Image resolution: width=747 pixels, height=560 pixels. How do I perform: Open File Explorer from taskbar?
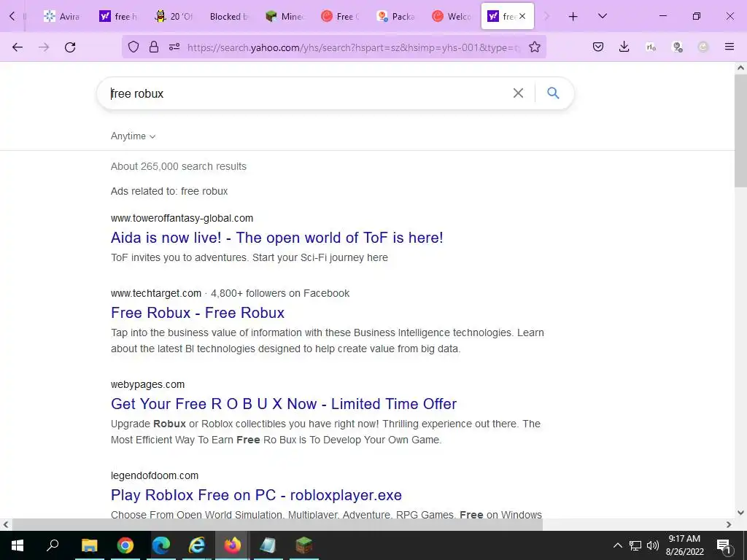click(x=89, y=545)
